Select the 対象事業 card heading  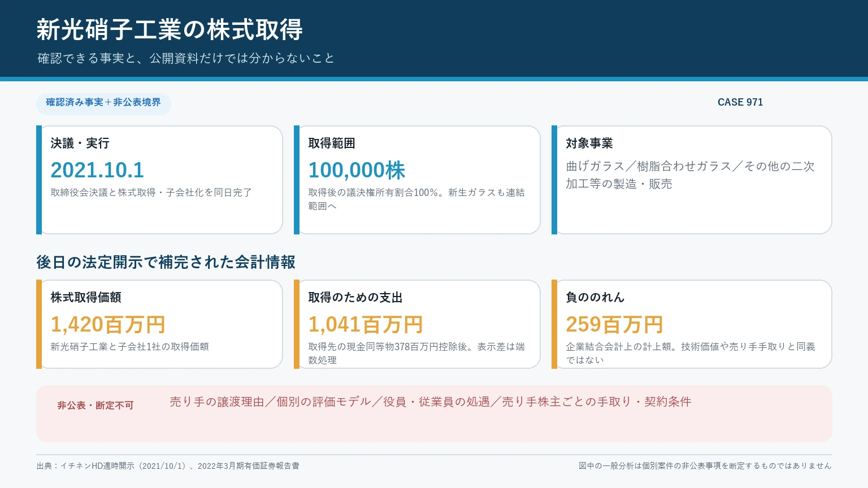589,143
